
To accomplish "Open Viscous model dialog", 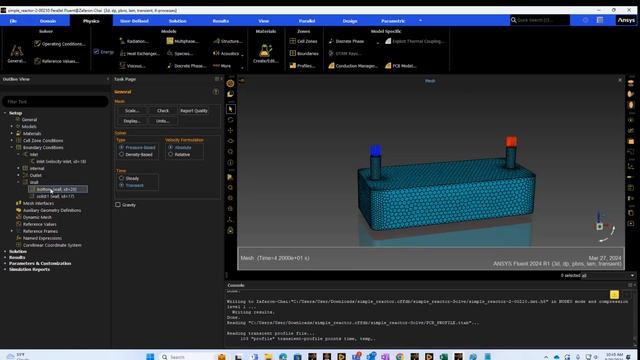I will point(133,66).
